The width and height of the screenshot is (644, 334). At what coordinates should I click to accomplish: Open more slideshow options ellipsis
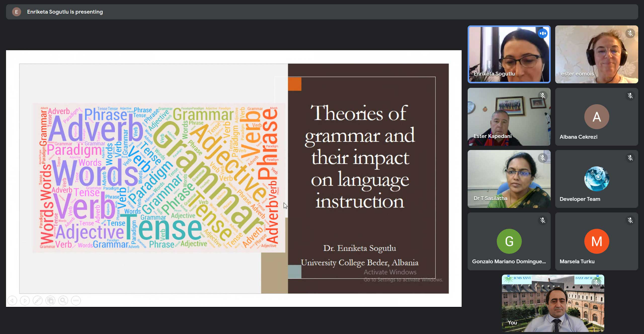(x=76, y=300)
